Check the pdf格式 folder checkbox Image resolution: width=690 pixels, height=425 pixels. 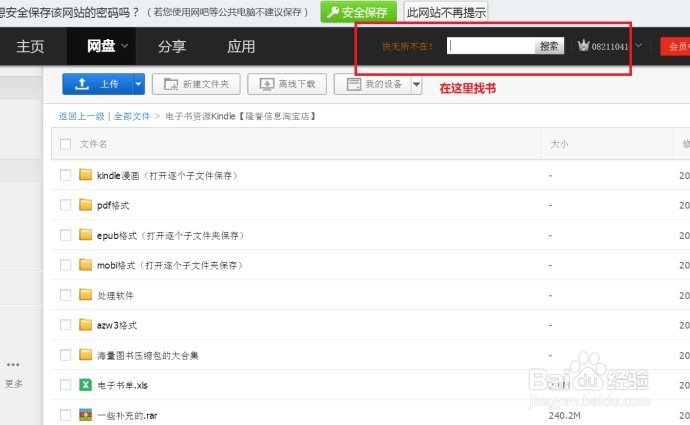pyautogui.click(x=65, y=205)
